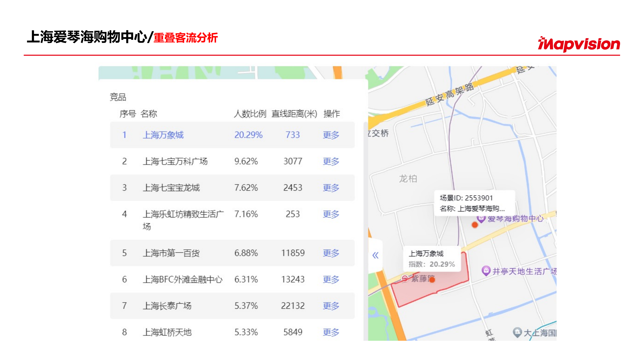Click the 5.33% ratio value
The height and width of the screenshot is (362, 644).
click(x=246, y=332)
